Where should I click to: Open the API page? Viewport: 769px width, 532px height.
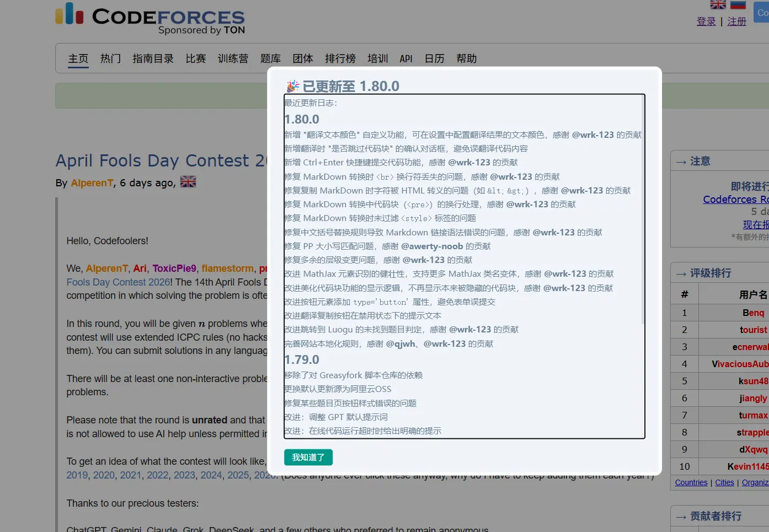(406, 58)
